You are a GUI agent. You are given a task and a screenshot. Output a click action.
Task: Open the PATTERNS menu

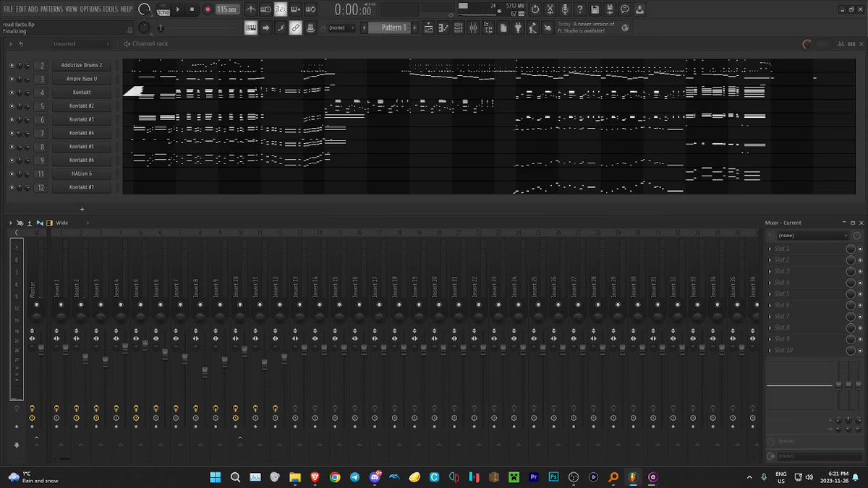[x=52, y=9]
